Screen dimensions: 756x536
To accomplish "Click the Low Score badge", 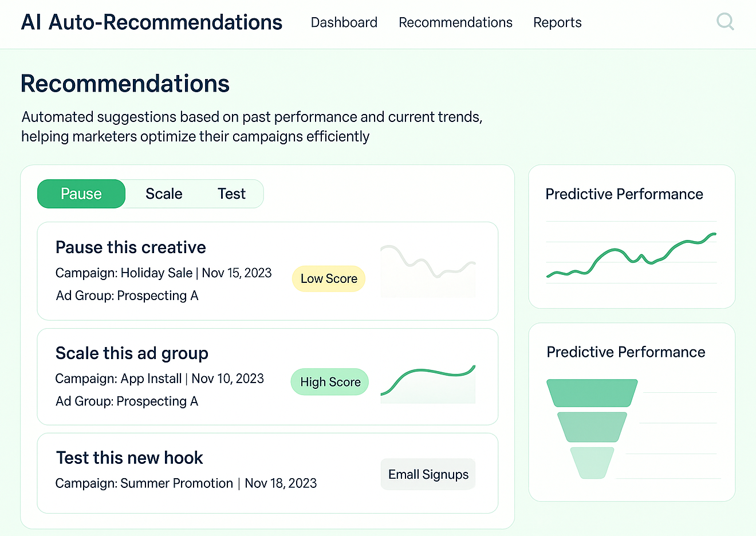I will [x=328, y=278].
